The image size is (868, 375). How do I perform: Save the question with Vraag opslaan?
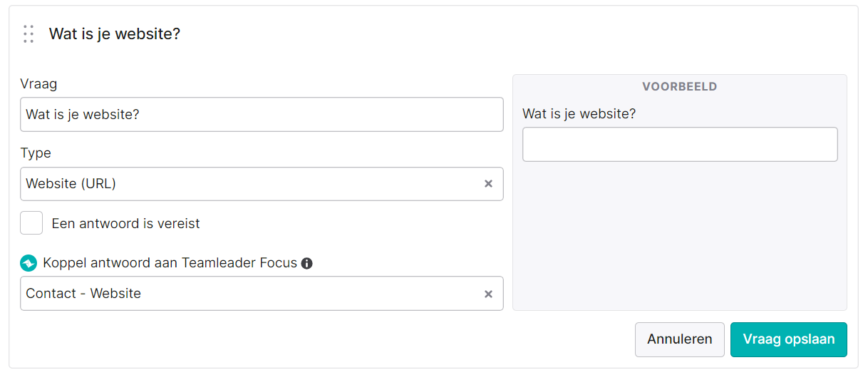[x=789, y=339]
